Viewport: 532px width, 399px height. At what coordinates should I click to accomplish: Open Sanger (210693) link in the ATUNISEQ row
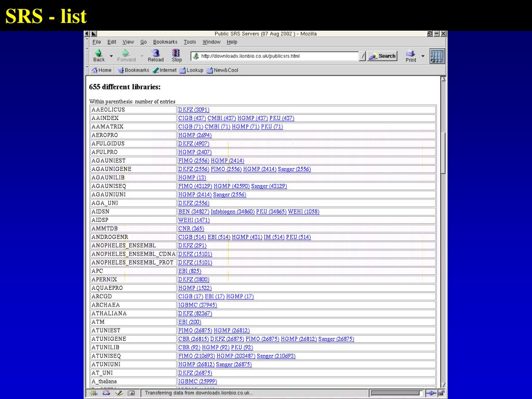click(x=276, y=355)
